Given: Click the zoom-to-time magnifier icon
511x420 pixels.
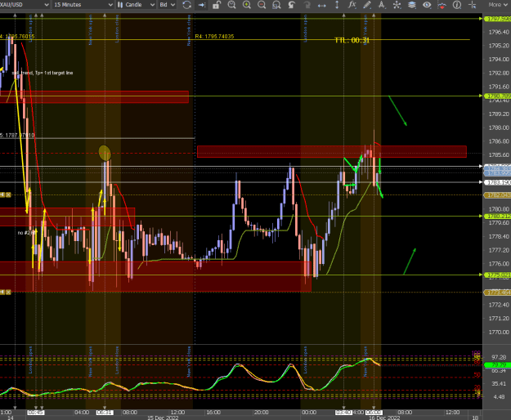Looking at the screenshot, I should 231,5.
